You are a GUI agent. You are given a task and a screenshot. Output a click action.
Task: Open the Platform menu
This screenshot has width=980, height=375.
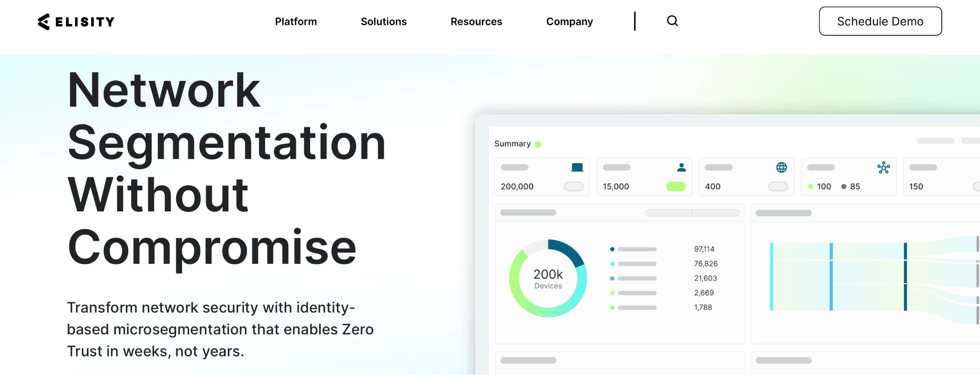point(296,22)
